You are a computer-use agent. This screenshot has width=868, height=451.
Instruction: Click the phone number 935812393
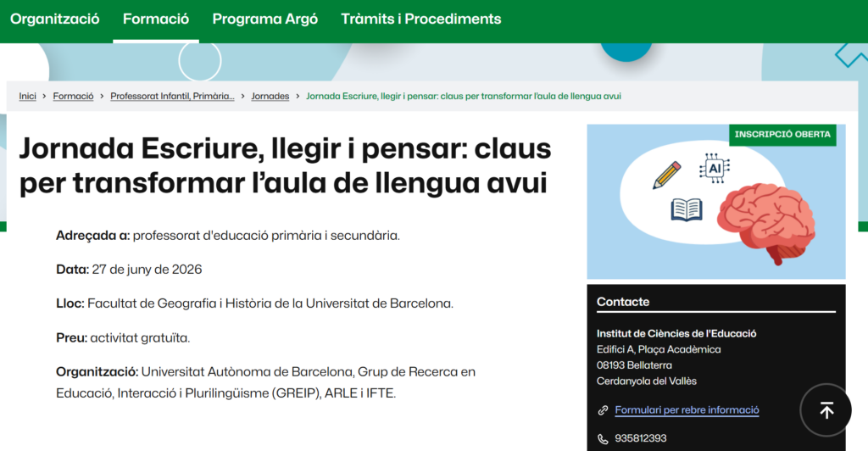point(640,438)
